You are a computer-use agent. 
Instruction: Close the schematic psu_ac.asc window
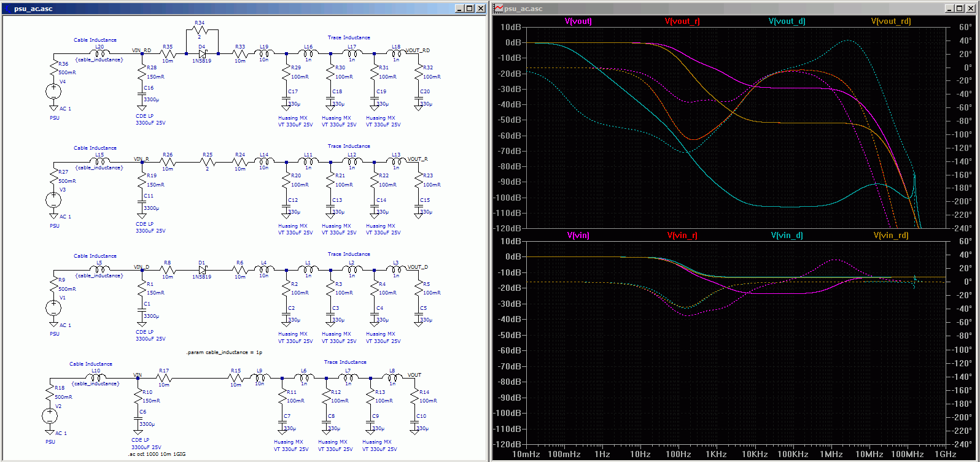[480, 9]
